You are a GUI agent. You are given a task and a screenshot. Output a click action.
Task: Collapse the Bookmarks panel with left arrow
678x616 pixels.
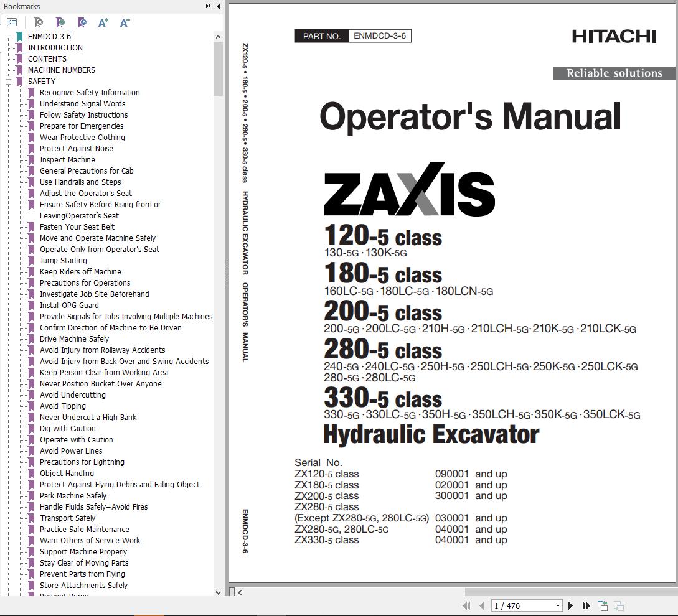[219, 6]
